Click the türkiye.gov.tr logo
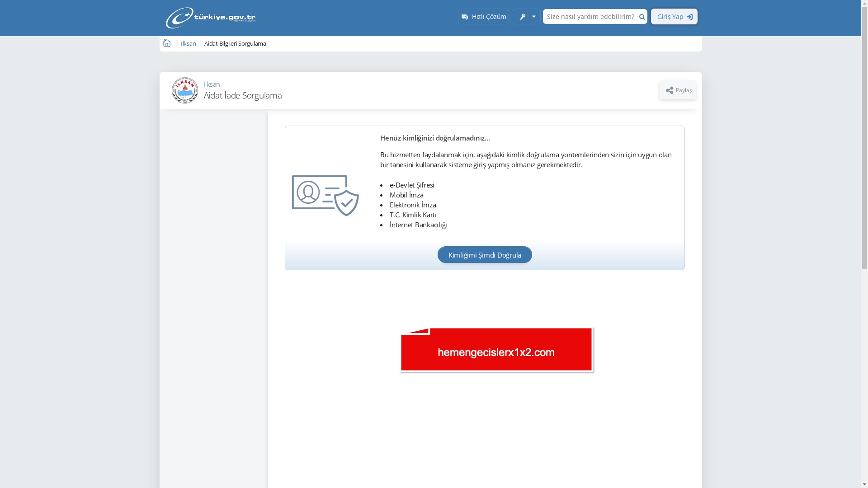The width and height of the screenshot is (868, 488). click(x=210, y=18)
